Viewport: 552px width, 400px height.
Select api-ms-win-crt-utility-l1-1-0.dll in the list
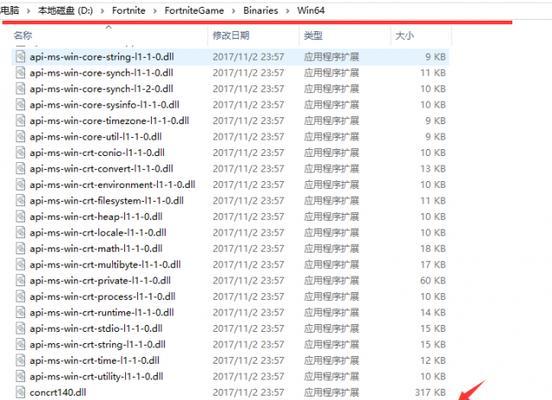pyautogui.click(x=96, y=376)
